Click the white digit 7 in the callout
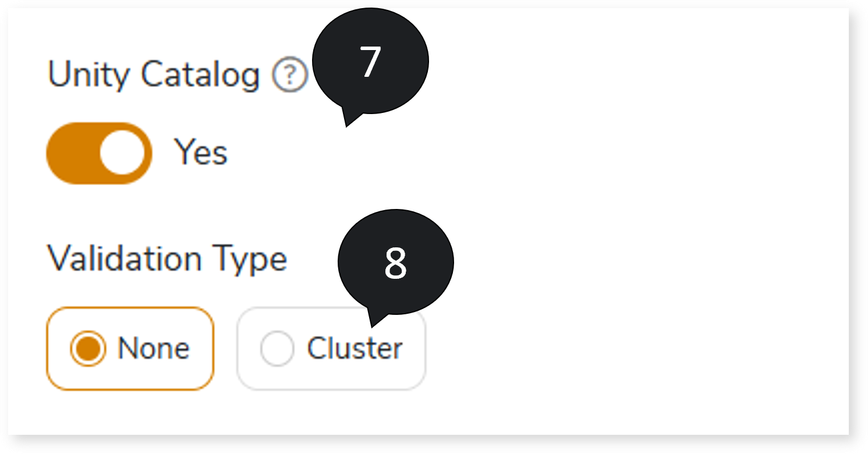 pyautogui.click(x=370, y=62)
